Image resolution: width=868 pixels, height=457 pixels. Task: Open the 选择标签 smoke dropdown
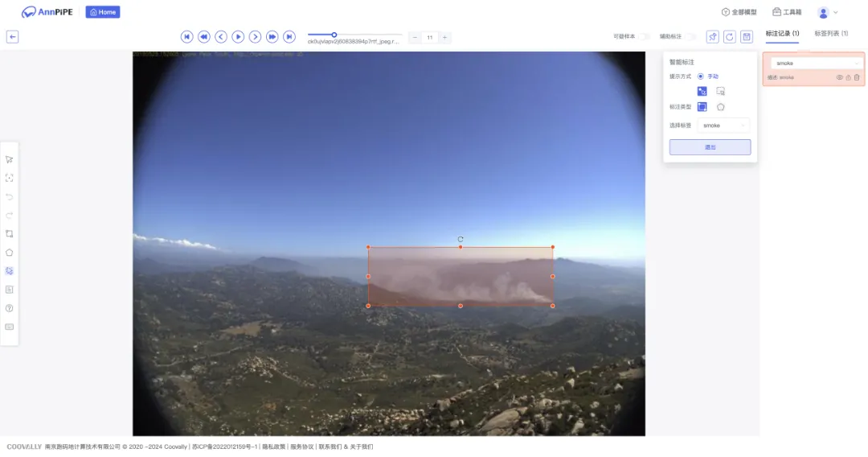click(723, 126)
